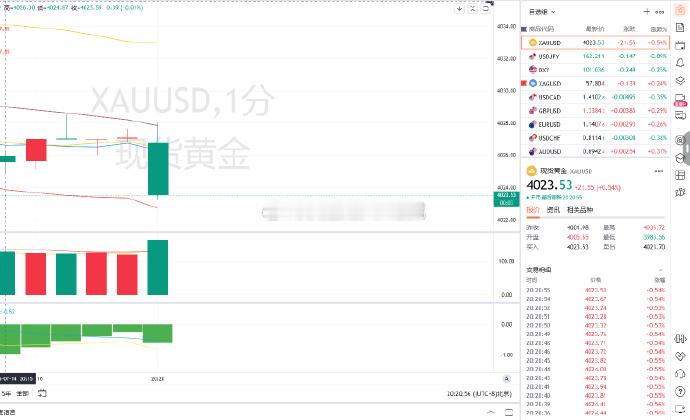Expand the watchlist group dropdown

pyautogui.click(x=542, y=12)
